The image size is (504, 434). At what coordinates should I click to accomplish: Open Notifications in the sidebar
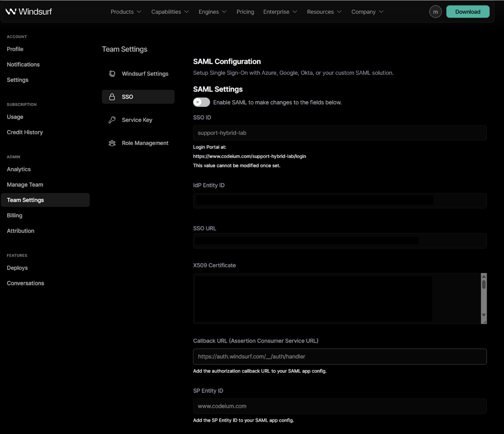[x=23, y=64]
